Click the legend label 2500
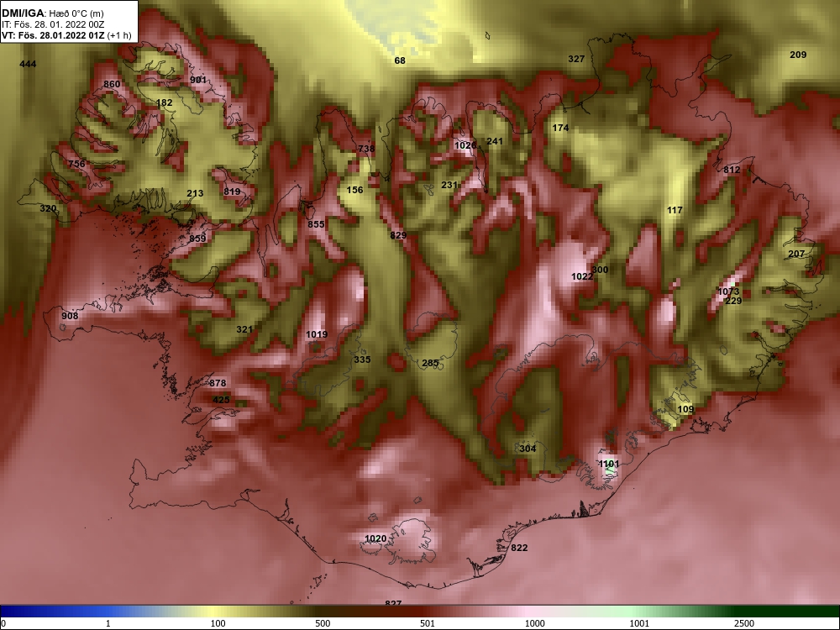 coord(744,623)
